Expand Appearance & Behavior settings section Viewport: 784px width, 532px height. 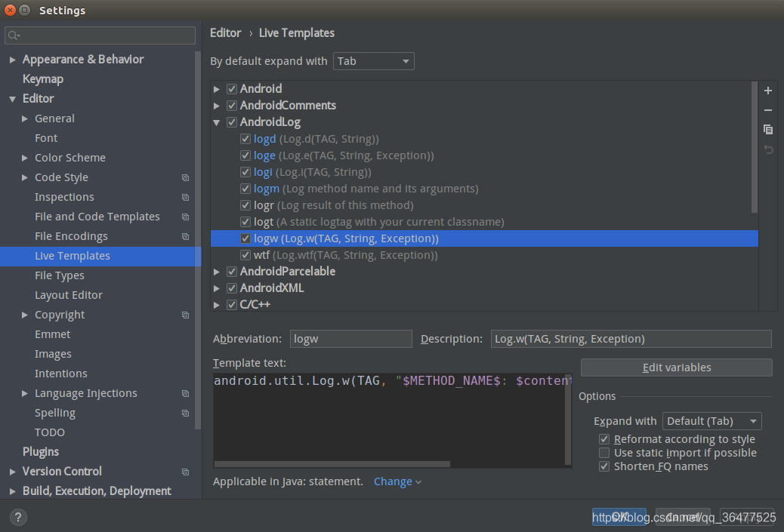click(13, 60)
